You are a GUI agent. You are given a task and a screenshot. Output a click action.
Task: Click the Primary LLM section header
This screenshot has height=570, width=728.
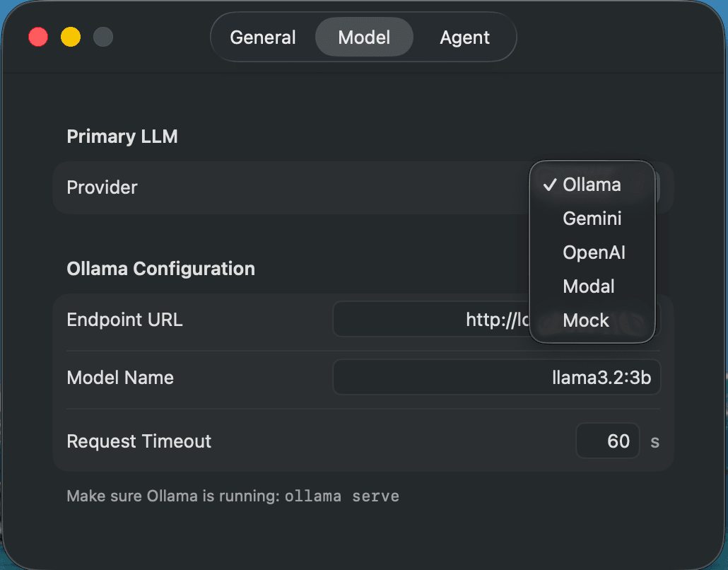pyautogui.click(x=122, y=136)
